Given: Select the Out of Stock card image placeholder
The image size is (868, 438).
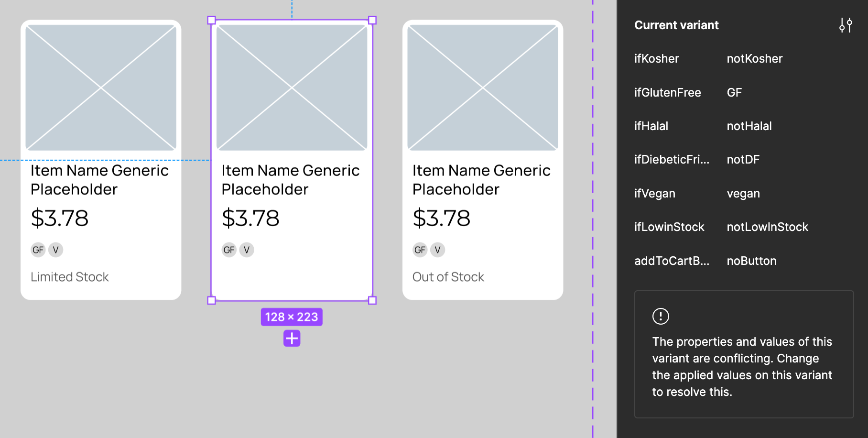Looking at the screenshot, I should click(483, 88).
